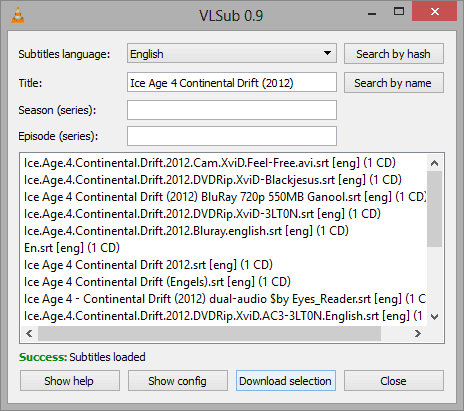Select the DVDRip.XviD-3LT0N.srt subtitle row

click(202, 214)
